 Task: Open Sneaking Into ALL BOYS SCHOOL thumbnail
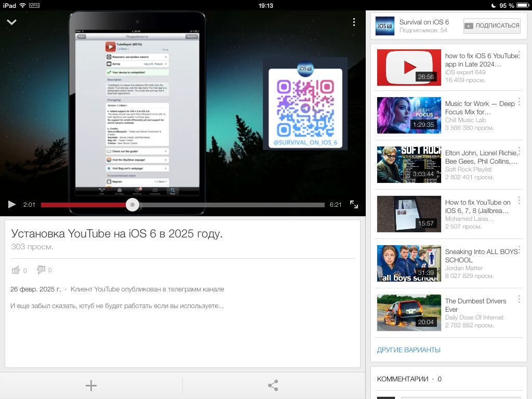409,263
